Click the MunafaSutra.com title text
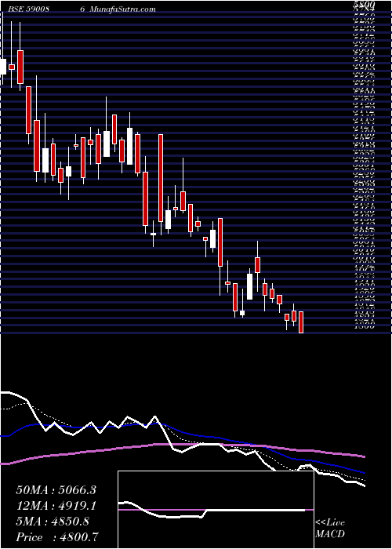 pos(122,9)
